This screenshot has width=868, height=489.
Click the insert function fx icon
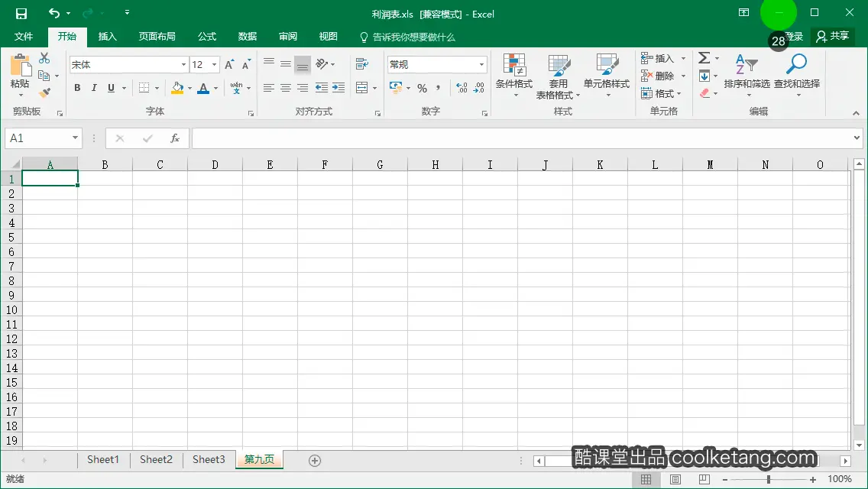tap(175, 138)
